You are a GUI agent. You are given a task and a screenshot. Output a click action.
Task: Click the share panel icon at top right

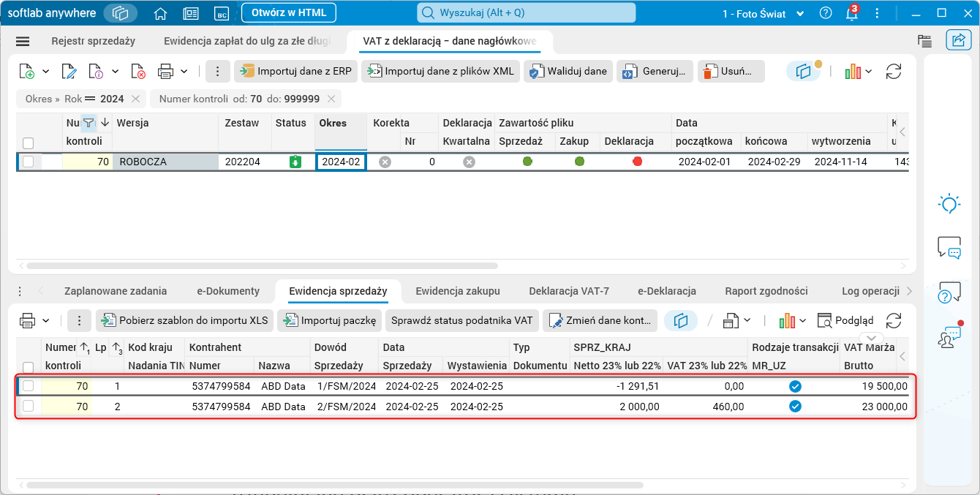(x=958, y=39)
